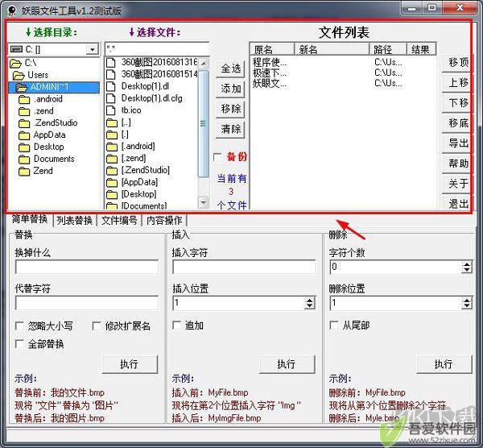Decrease 字符个数 spinner value
The height and width of the screenshot is (448, 483).
pos(467,270)
